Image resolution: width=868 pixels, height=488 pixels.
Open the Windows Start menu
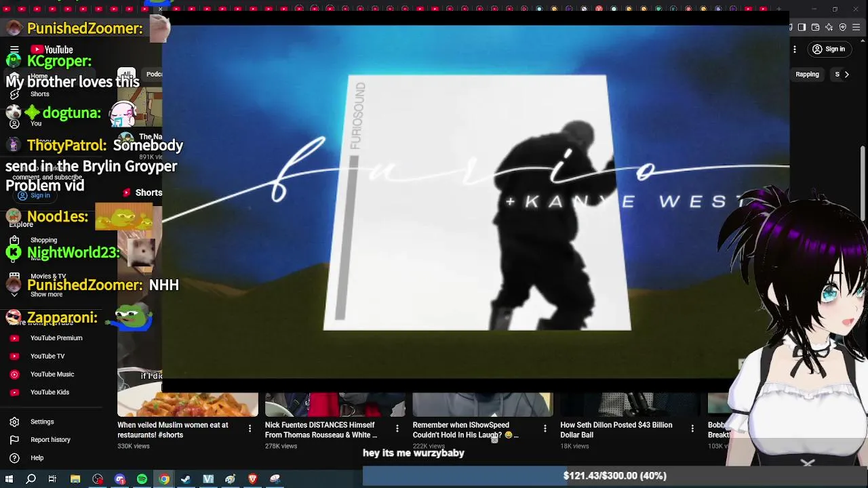pyautogui.click(x=9, y=479)
